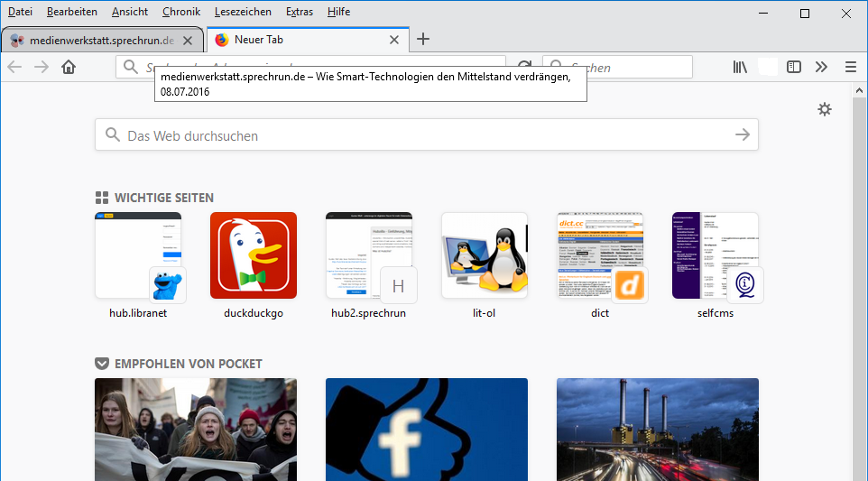Close the Neuer Tab tab
868x481 pixels.
(x=393, y=40)
